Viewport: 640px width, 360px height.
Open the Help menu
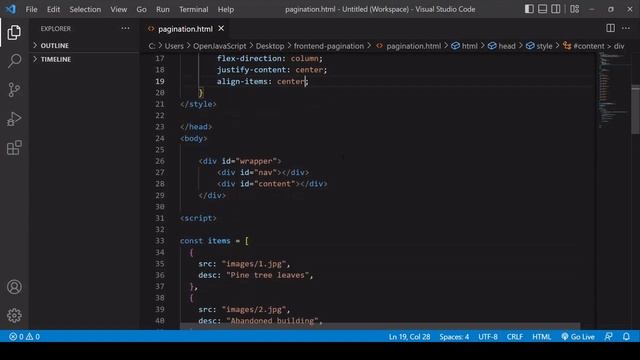click(226, 9)
